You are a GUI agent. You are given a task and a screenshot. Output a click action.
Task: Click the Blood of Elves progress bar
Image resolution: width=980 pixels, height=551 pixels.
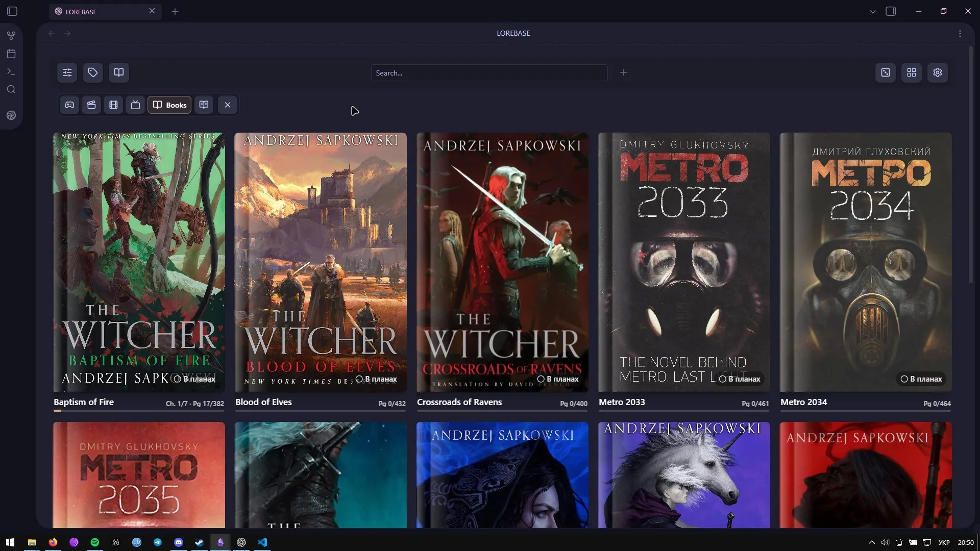321,410
